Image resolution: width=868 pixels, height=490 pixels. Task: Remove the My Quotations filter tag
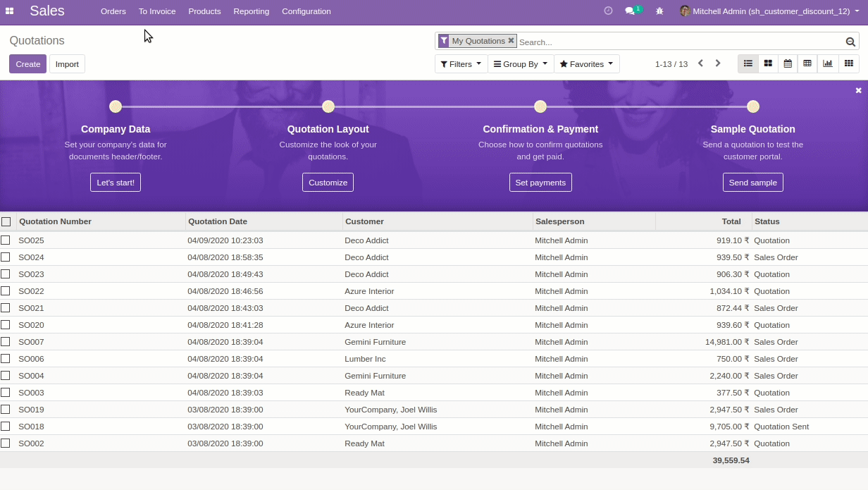pyautogui.click(x=511, y=41)
